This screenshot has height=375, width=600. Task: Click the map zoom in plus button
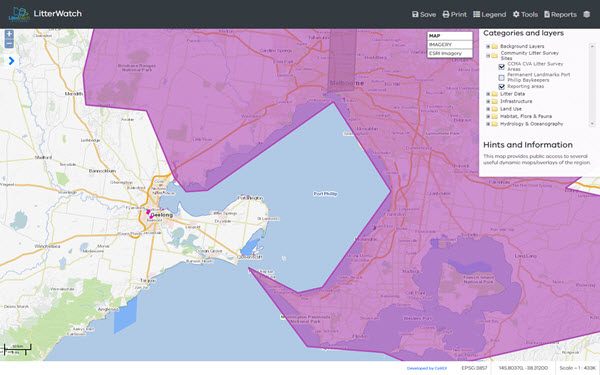click(x=9, y=34)
